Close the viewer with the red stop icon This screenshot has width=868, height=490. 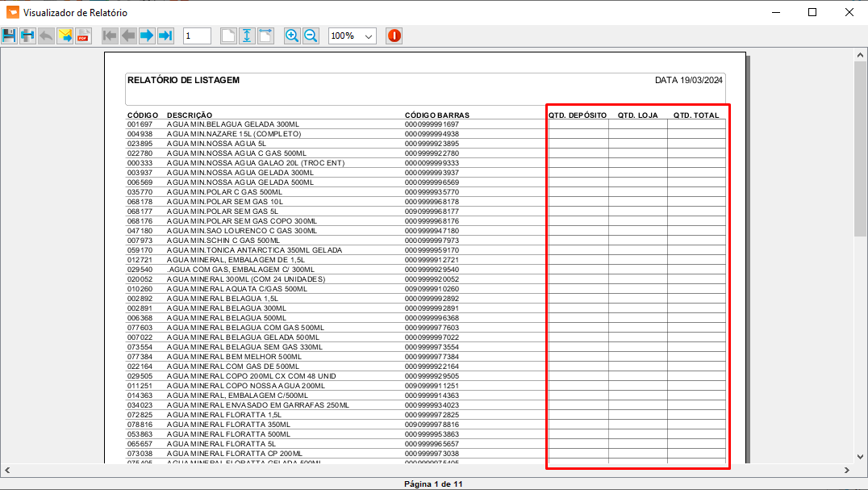pyautogui.click(x=394, y=36)
